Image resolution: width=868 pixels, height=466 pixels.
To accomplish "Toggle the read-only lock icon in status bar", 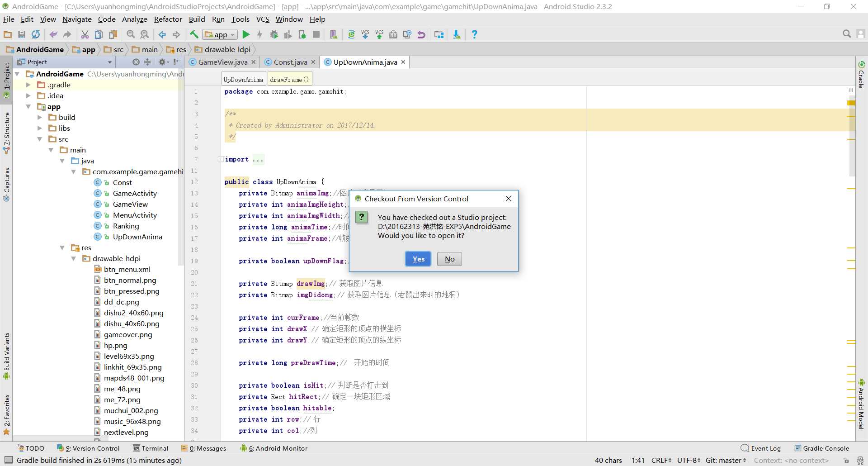I will pos(846,460).
